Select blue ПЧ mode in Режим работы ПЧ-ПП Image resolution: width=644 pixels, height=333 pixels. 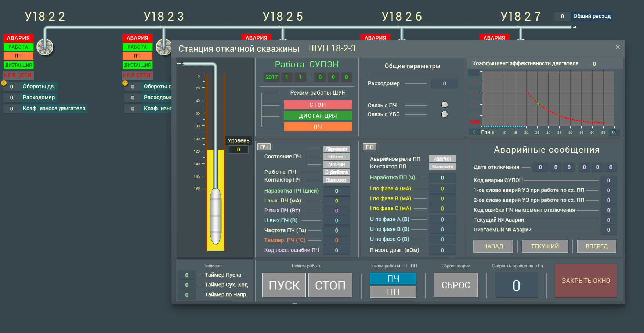pyautogui.click(x=393, y=279)
